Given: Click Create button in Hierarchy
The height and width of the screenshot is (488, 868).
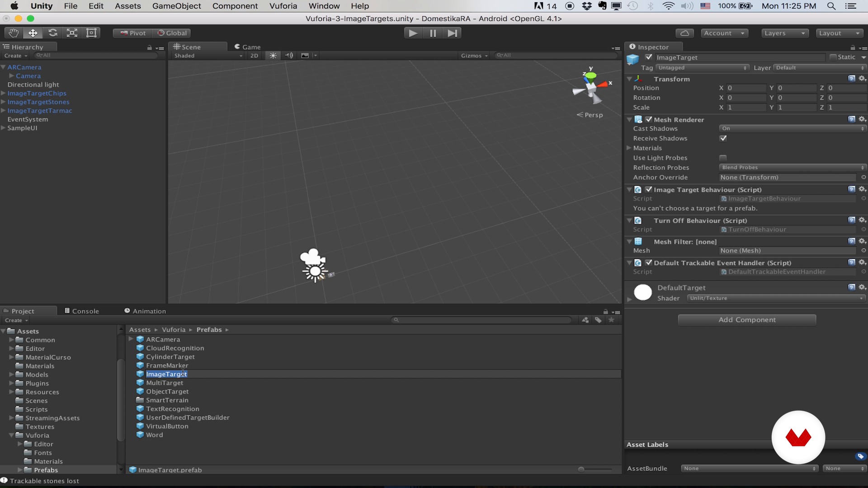Looking at the screenshot, I should tap(16, 56).
